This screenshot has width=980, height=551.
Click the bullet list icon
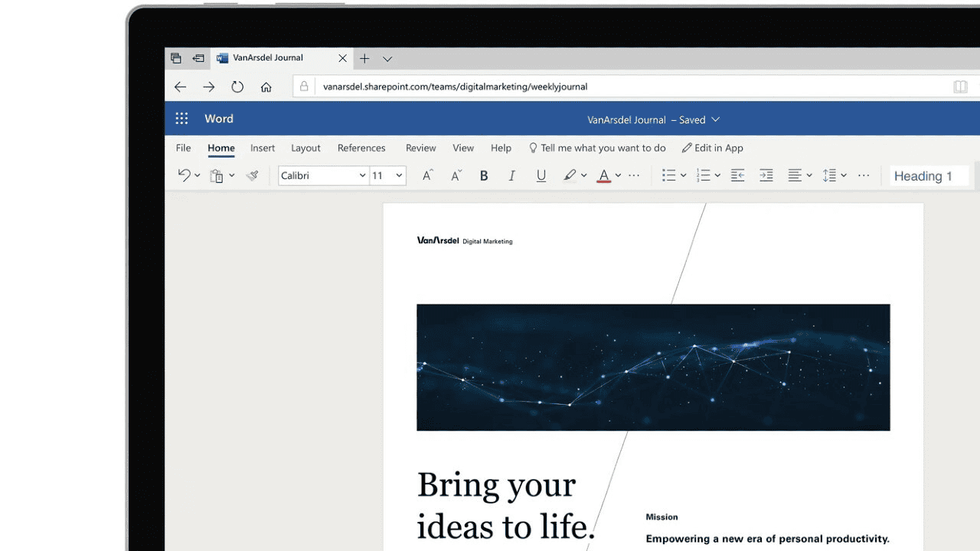click(x=668, y=175)
